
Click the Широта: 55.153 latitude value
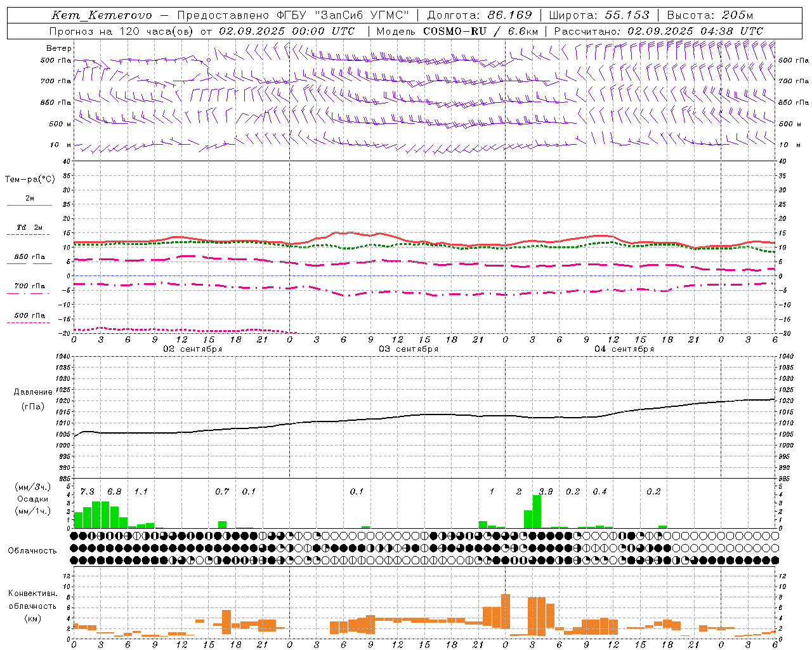pyautogui.click(x=599, y=15)
